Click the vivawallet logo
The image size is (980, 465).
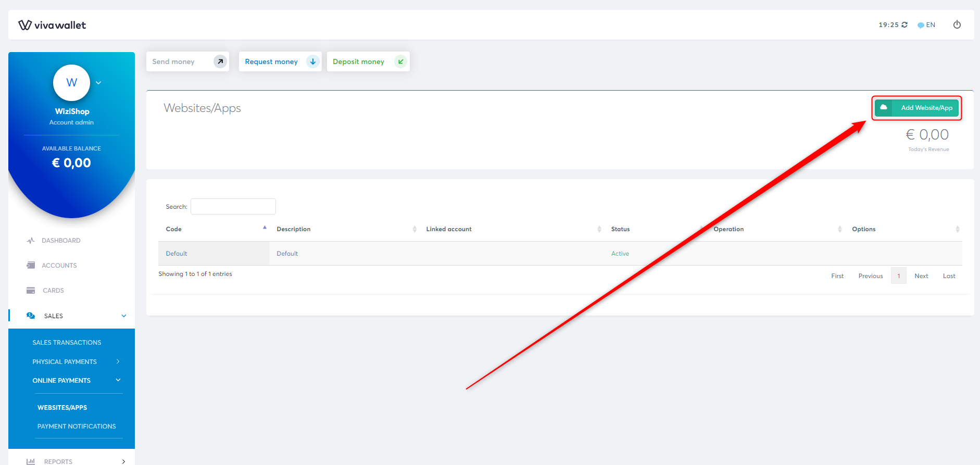tap(52, 25)
